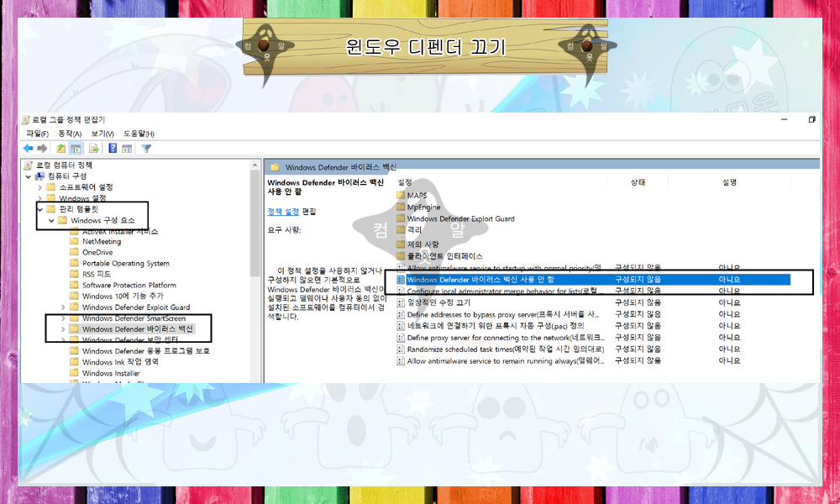Click the 컴퓨터 구성 computer icon in tree

pyautogui.click(x=39, y=176)
